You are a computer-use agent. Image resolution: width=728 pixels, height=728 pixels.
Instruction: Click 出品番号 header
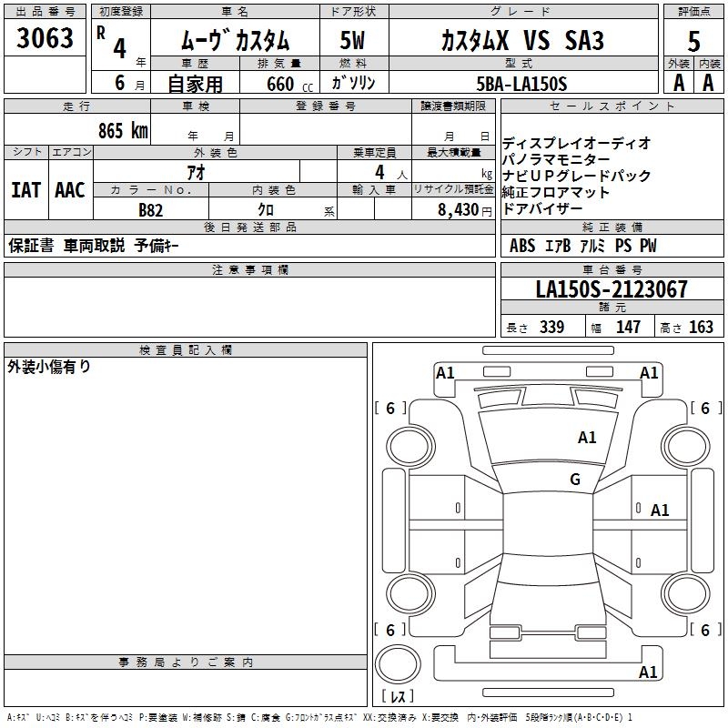[x=45, y=12]
